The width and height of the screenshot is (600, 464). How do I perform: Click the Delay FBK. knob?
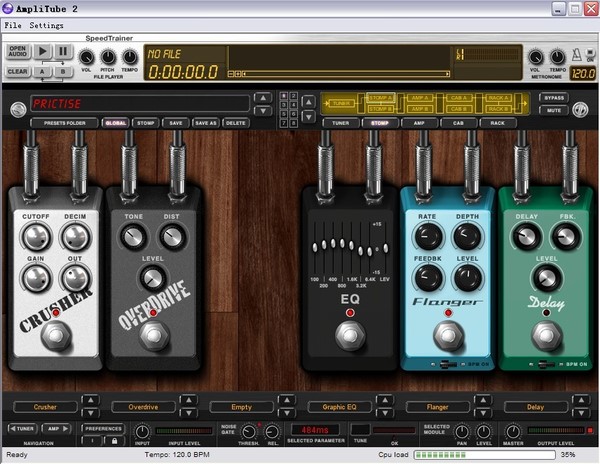point(566,237)
